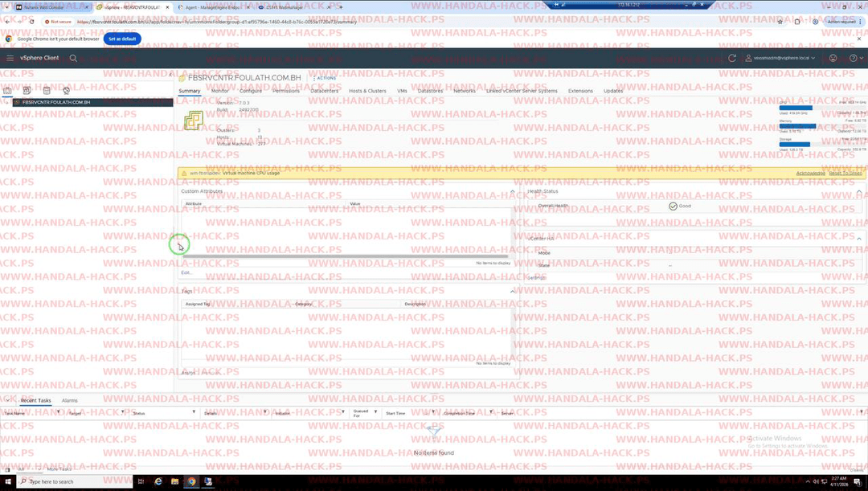This screenshot has width=868, height=491.
Task: Open the feedback smiley icon
Action: pyautogui.click(x=833, y=58)
